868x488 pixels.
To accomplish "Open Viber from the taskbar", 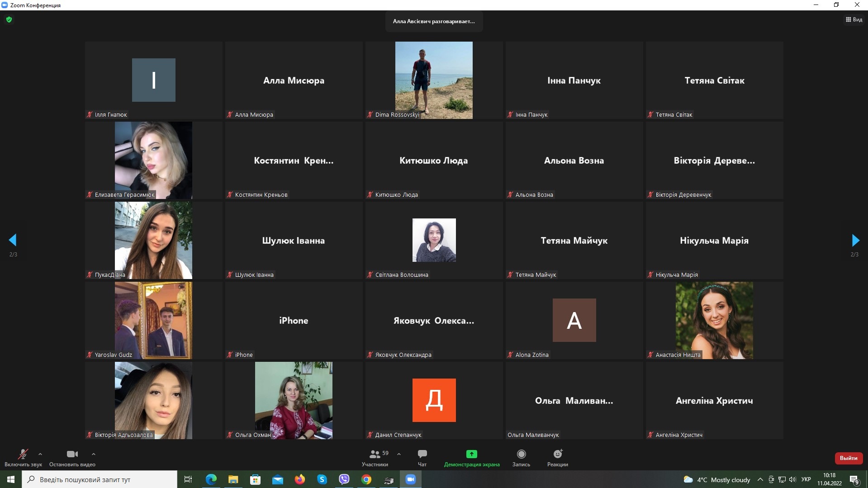I will [344, 479].
